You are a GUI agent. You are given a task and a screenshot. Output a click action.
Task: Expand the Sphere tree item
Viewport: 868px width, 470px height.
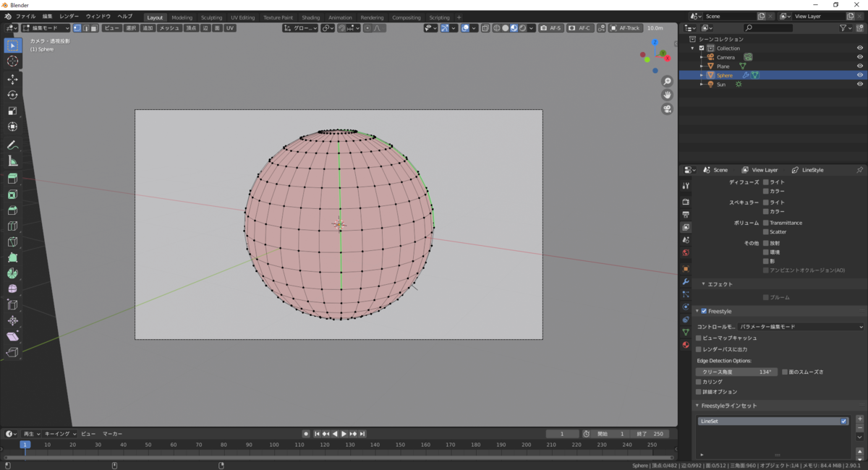click(702, 75)
